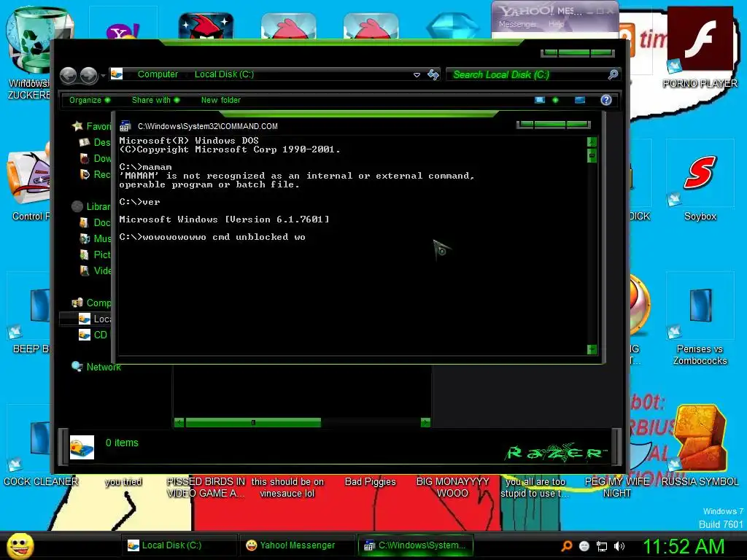Viewport: 747px width, 560px height.
Task: Open Help menu in Yahoo Messenger window
Action: coord(556,24)
